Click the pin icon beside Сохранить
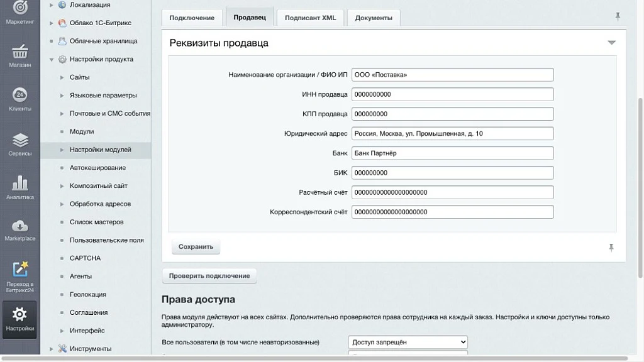Image resolution: width=644 pixels, height=362 pixels. pos(611,248)
